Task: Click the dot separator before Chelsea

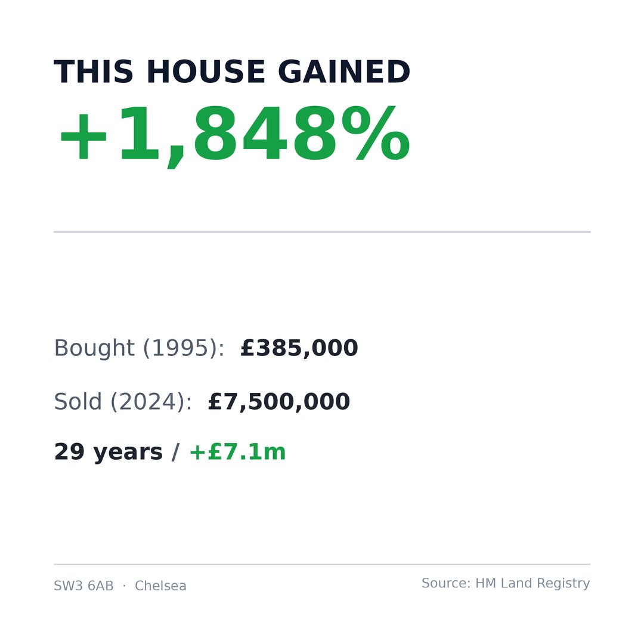Action: pyautogui.click(x=124, y=586)
